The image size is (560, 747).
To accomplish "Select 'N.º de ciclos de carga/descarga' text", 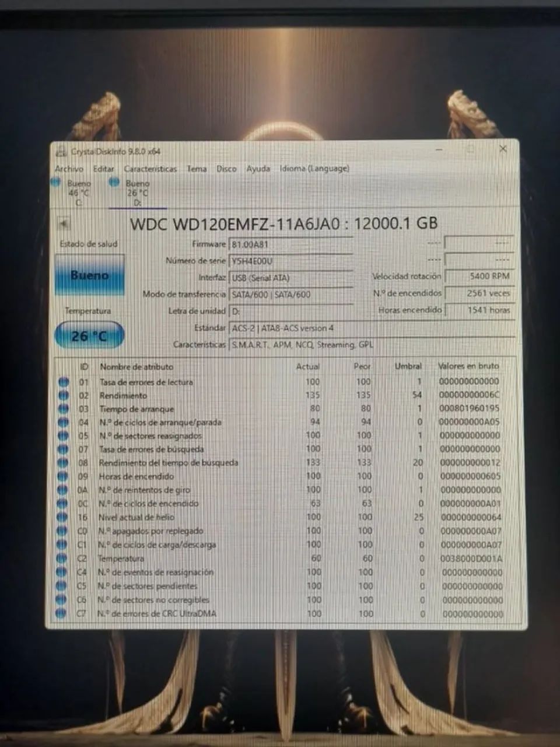I will point(156,544).
